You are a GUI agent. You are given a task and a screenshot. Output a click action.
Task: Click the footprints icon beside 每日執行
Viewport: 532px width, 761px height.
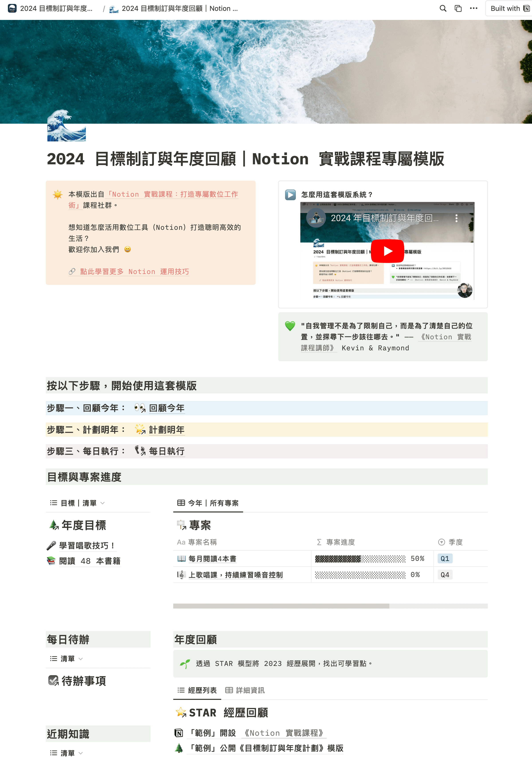[x=140, y=451]
